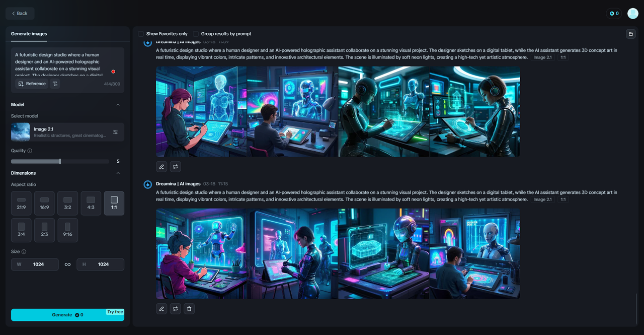Image resolution: width=644 pixels, height=335 pixels.
Task: Collapse the Model section chevron
Action: (x=118, y=105)
